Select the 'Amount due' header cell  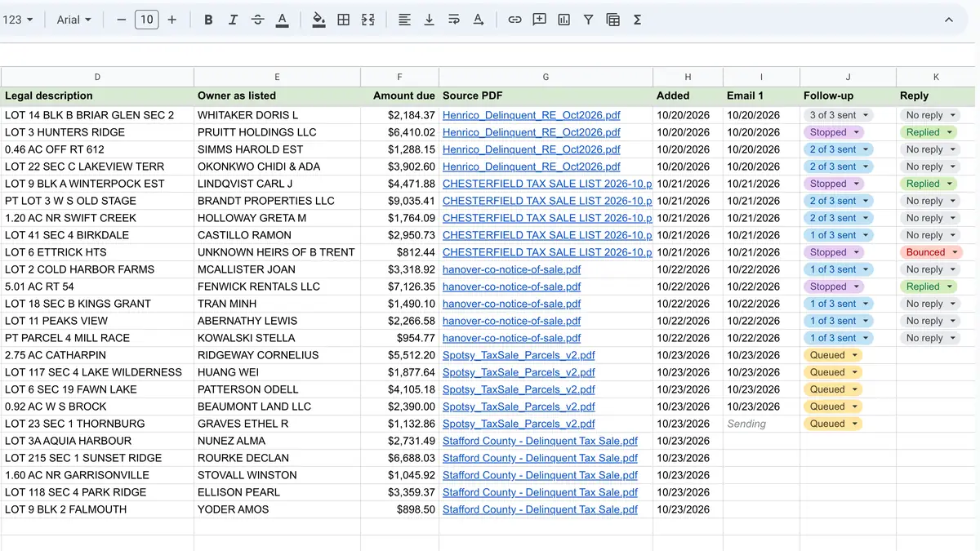pyautogui.click(x=399, y=96)
